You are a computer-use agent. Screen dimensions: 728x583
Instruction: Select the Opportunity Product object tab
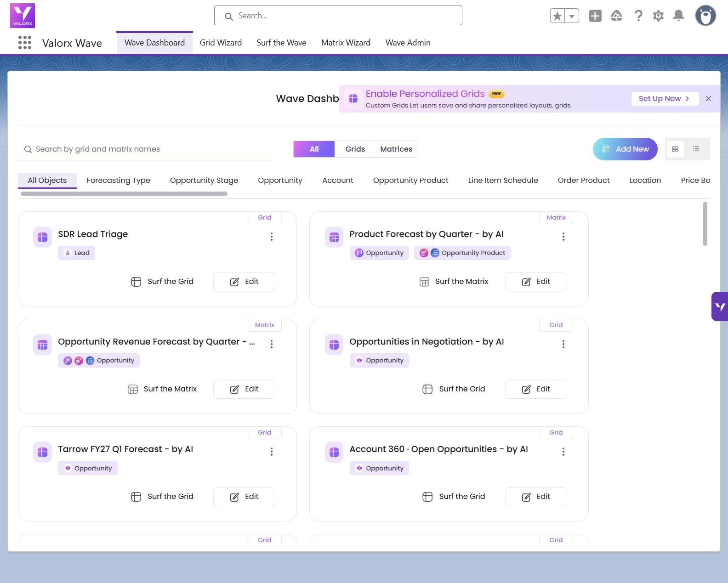coord(411,181)
